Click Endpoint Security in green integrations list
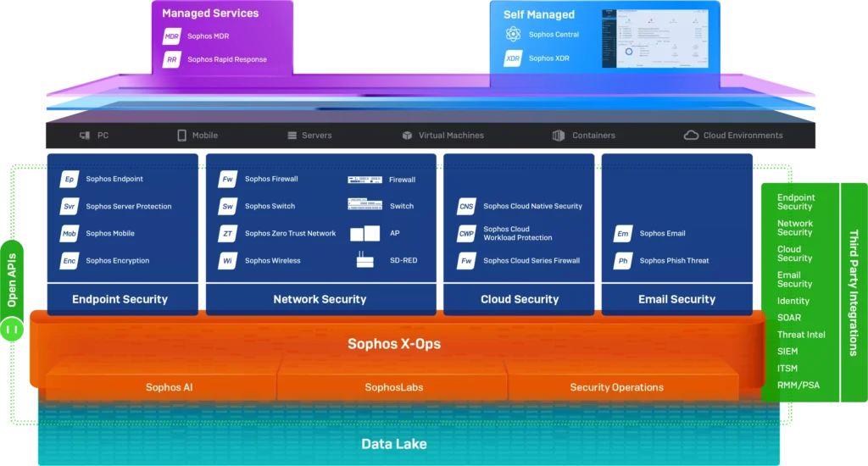The image size is (868, 466). [x=795, y=202]
